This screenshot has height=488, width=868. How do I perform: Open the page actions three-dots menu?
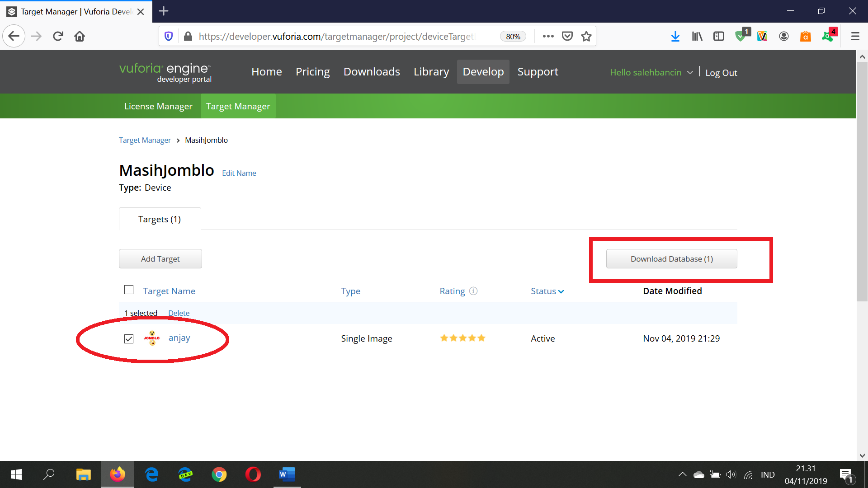(548, 36)
